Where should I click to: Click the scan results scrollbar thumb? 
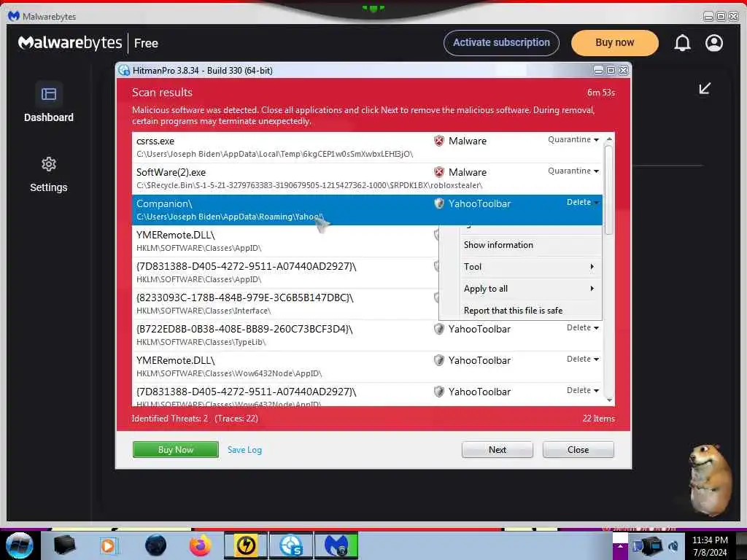coord(608,190)
